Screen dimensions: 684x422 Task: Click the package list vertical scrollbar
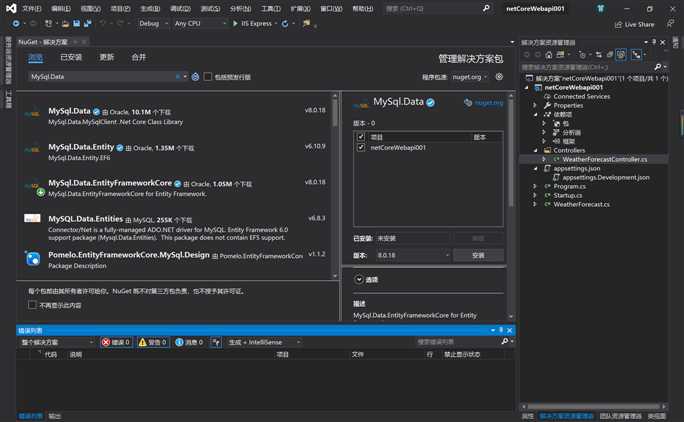[x=335, y=185]
